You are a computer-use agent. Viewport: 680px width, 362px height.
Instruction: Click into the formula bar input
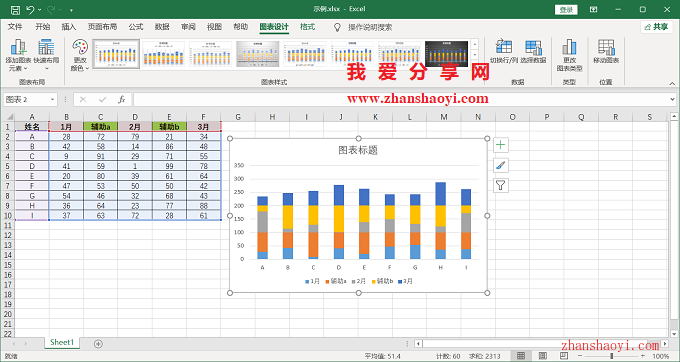[x=401, y=100]
